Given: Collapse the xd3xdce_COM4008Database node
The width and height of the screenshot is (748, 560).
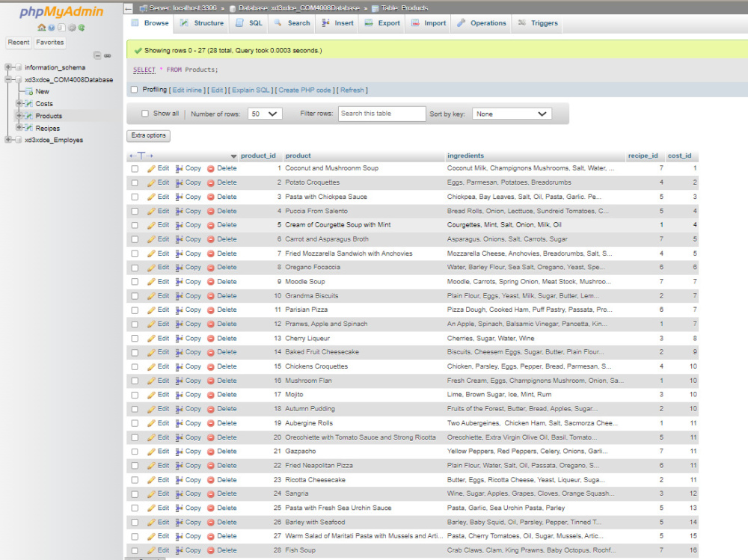Looking at the screenshot, I should coord(8,80).
